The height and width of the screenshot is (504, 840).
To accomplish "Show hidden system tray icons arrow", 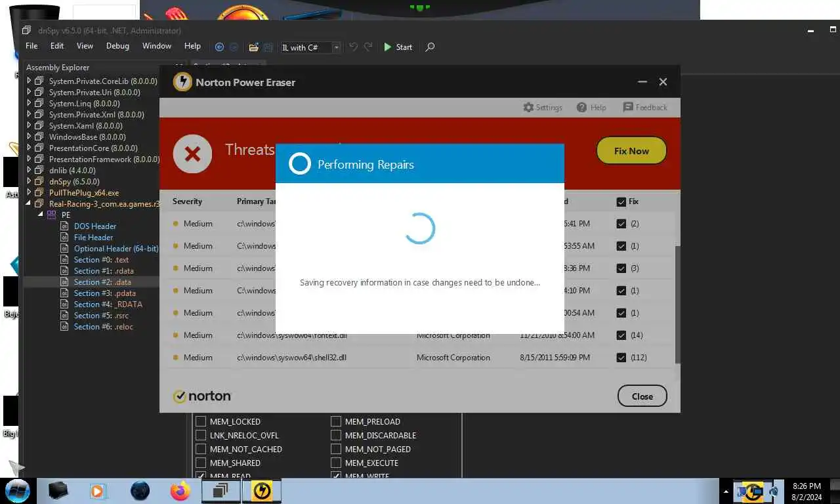I will coord(726,491).
